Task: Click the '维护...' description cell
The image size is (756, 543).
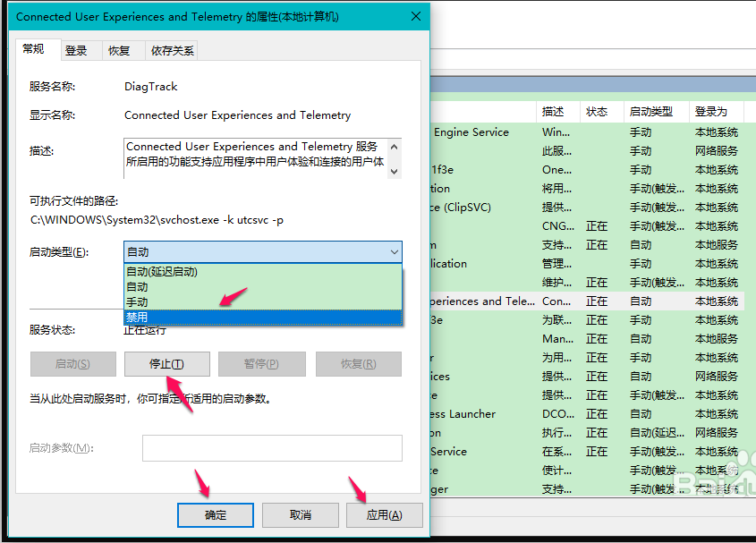Action: pyautogui.click(x=556, y=283)
